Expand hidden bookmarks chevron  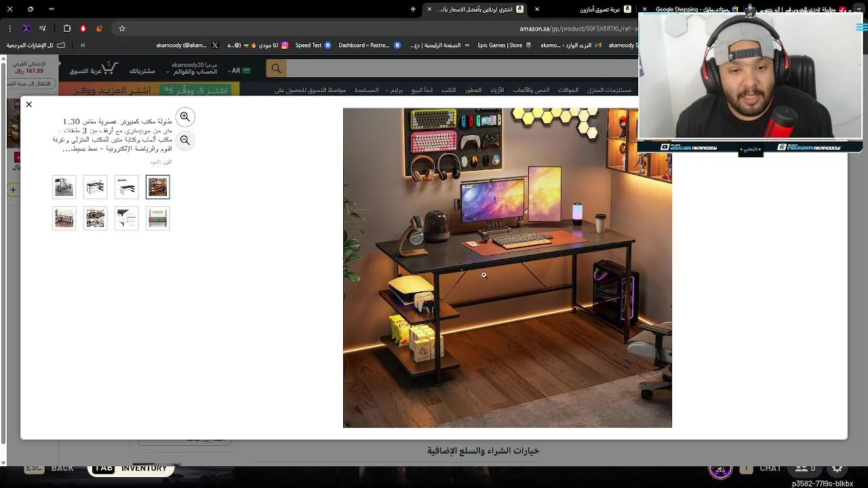coord(83,45)
